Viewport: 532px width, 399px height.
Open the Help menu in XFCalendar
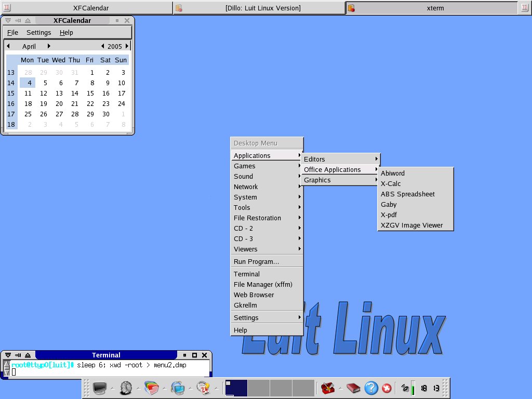pyautogui.click(x=66, y=33)
